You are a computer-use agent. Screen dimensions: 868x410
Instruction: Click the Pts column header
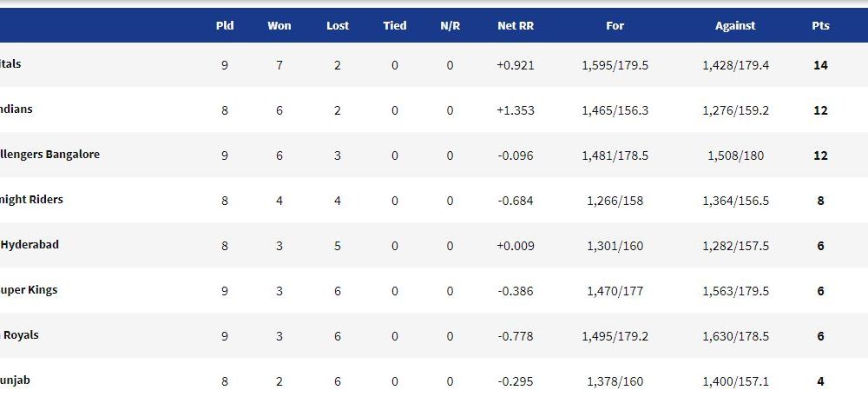pos(820,25)
